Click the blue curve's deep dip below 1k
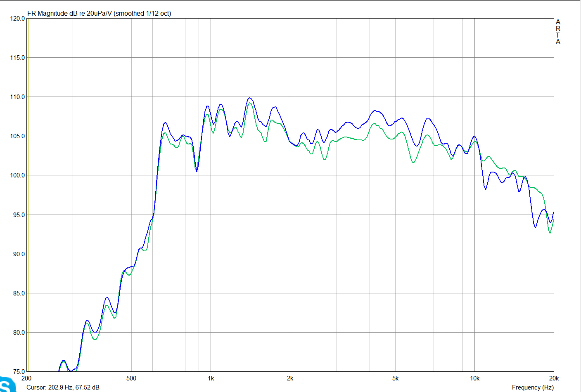Screen dimensions: 581x392 click(x=197, y=171)
